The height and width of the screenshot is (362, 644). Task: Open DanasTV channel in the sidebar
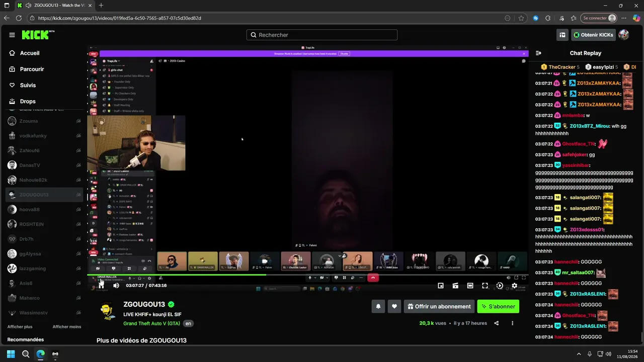44,165
